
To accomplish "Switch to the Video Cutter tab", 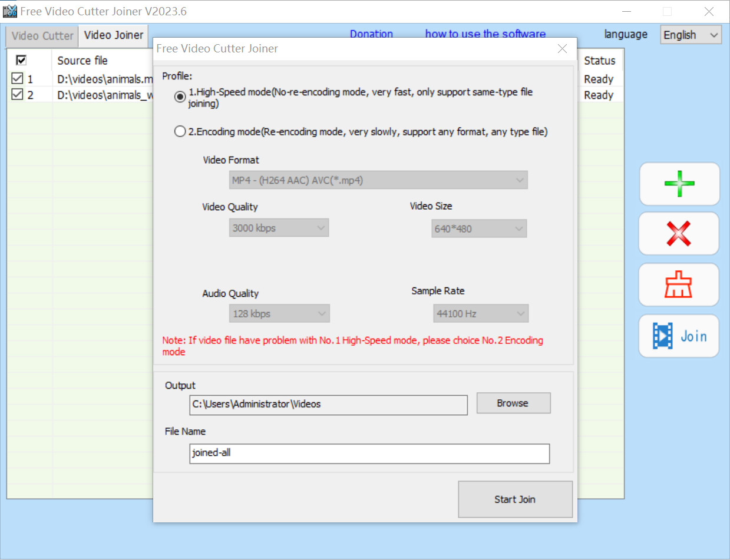I will tap(42, 35).
